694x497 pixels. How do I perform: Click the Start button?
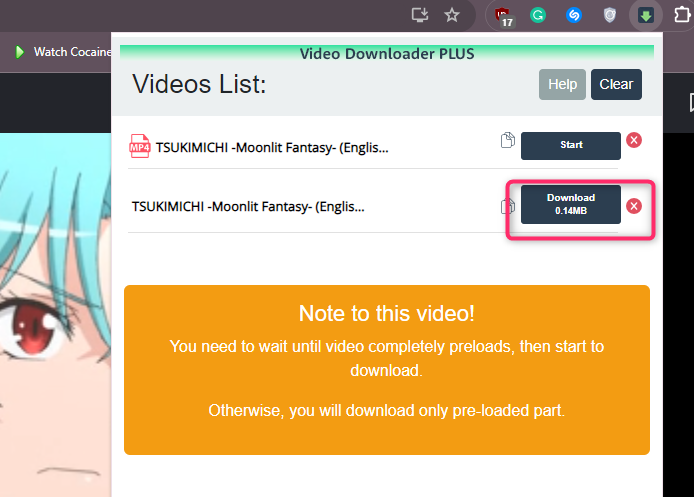tap(571, 146)
